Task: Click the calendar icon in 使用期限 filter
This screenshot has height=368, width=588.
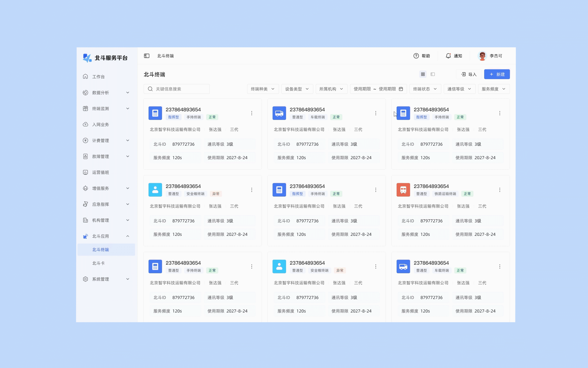Action: [401, 89]
